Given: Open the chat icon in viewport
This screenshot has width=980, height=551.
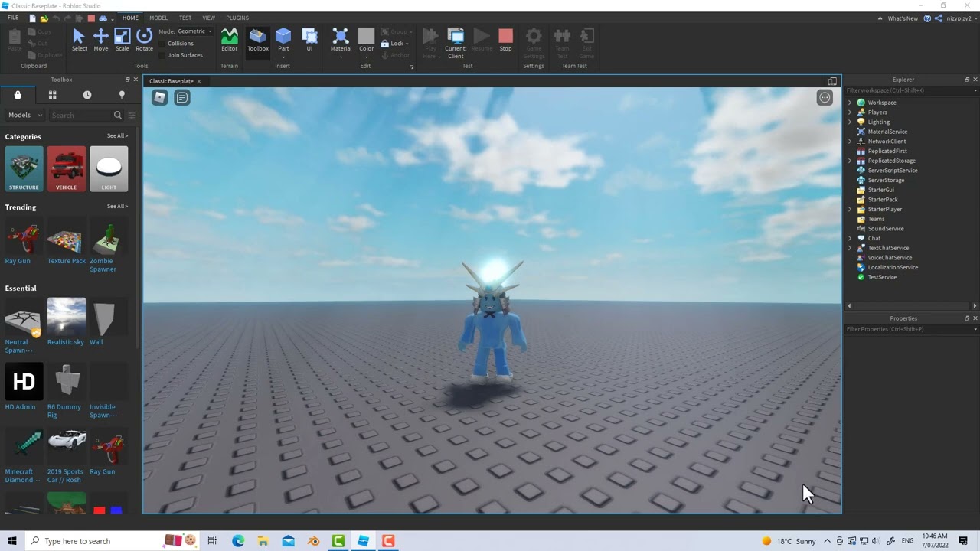Looking at the screenshot, I should (x=182, y=97).
